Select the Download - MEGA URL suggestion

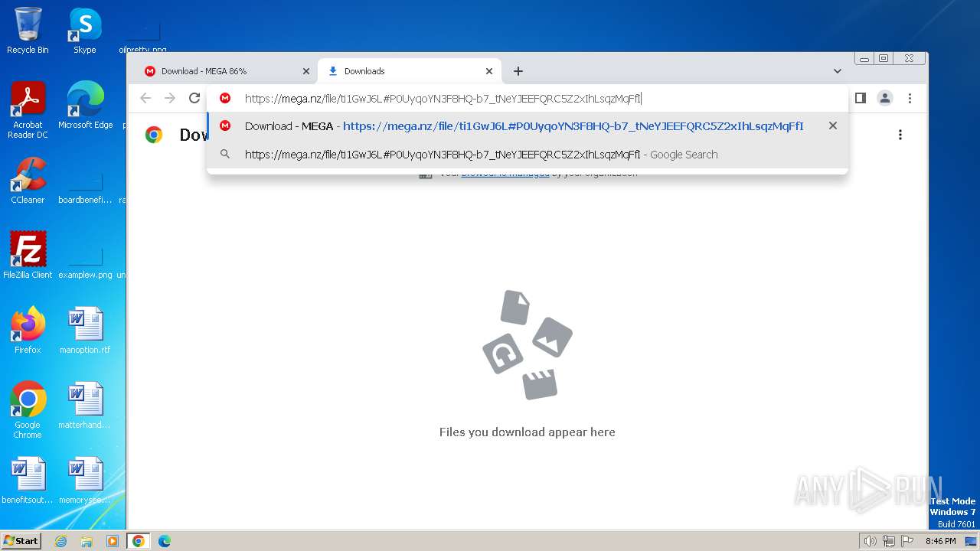528,126
